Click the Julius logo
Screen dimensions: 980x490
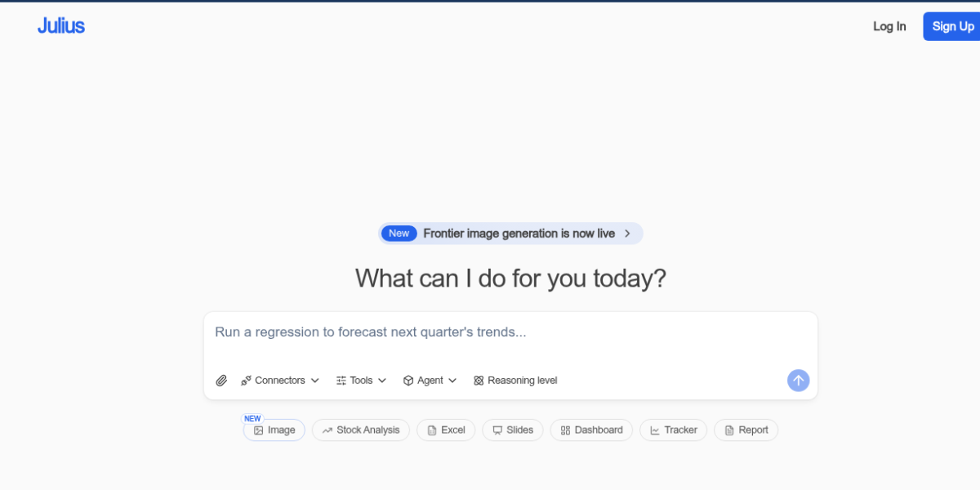[61, 25]
